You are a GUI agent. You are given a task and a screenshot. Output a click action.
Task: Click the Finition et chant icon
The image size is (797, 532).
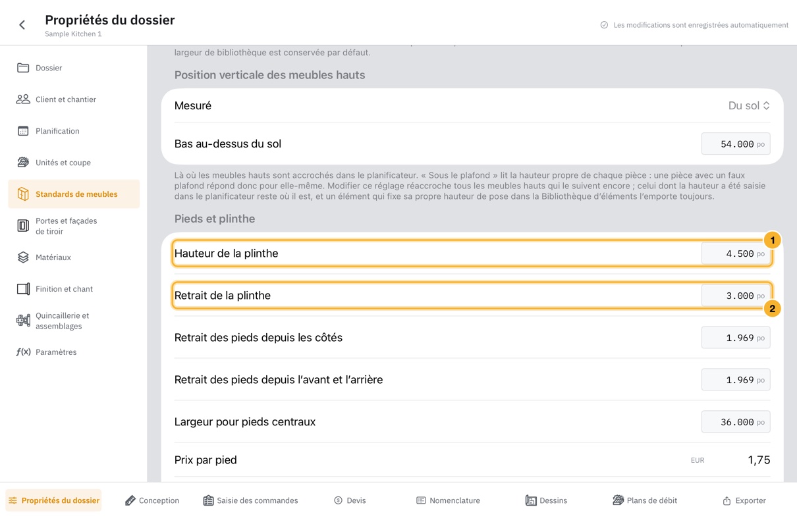point(23,289)
